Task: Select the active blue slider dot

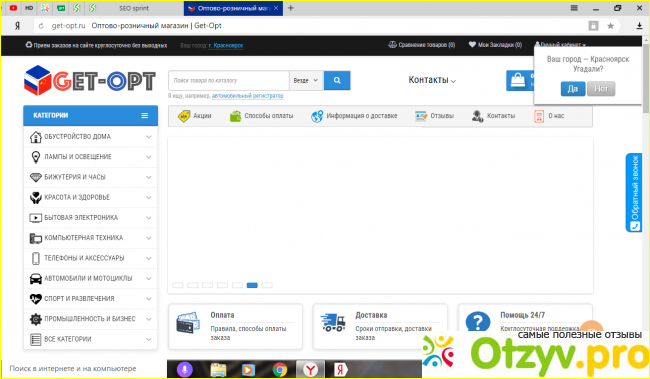Action: (252, 285)
